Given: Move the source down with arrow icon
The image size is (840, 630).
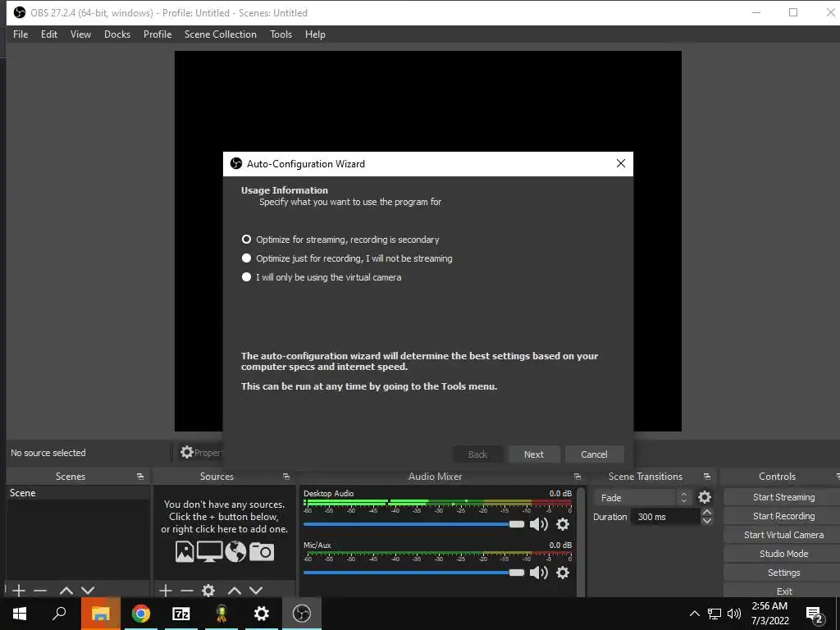Looking at the screenshot, I should coord(256,591).
